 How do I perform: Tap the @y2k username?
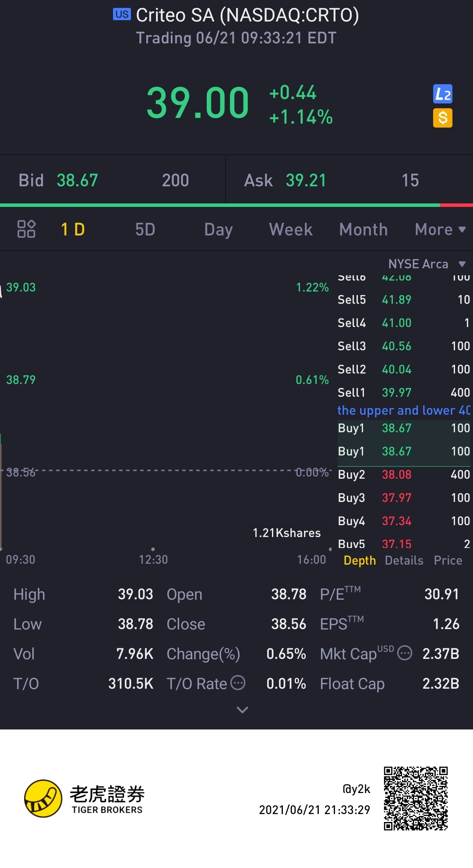click(x=356, y=789)
